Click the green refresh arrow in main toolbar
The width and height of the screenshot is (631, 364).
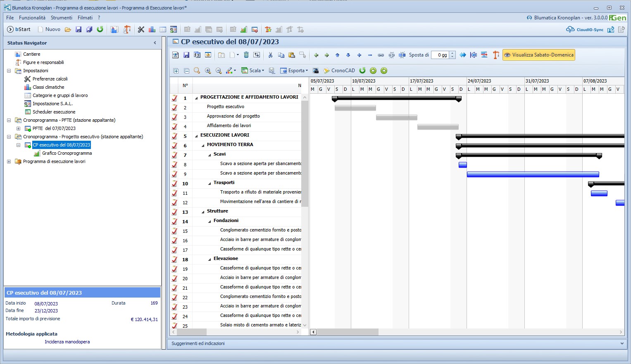[100, 29]
